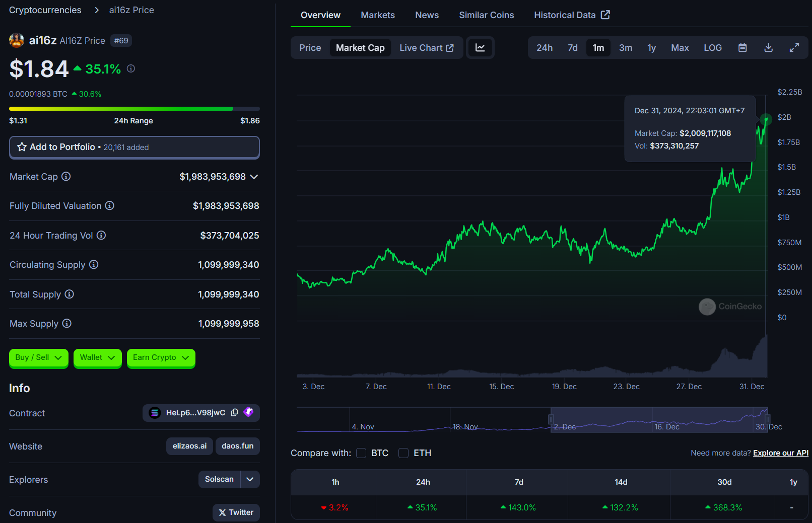Screen dimensions: 812x523
Task: Set chart range to Max
Action: tap(680, 48)
